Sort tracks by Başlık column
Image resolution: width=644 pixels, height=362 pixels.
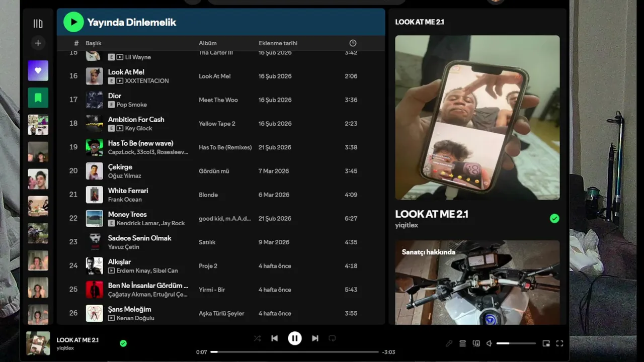coord(94,43)
